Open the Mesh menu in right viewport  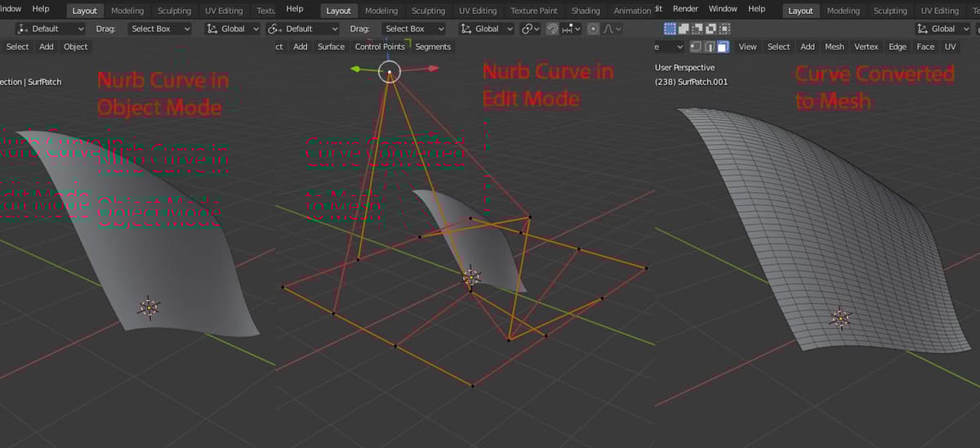click(x=834, y=47)
